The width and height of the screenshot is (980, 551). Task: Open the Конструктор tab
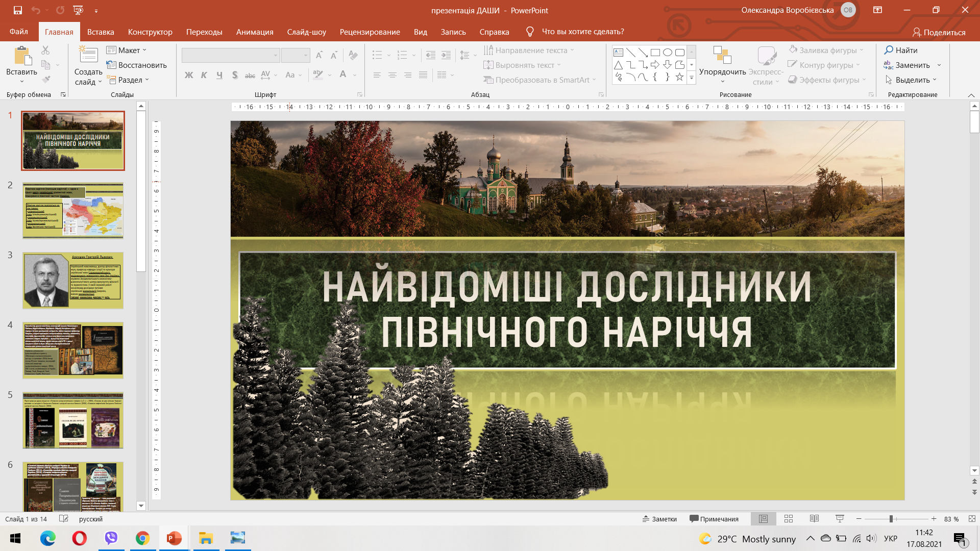(x=150, y=32)
